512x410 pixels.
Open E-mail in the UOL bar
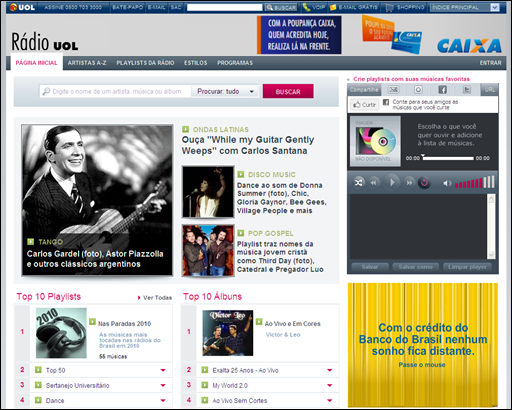pyautogui.click(x=157, y=7)
